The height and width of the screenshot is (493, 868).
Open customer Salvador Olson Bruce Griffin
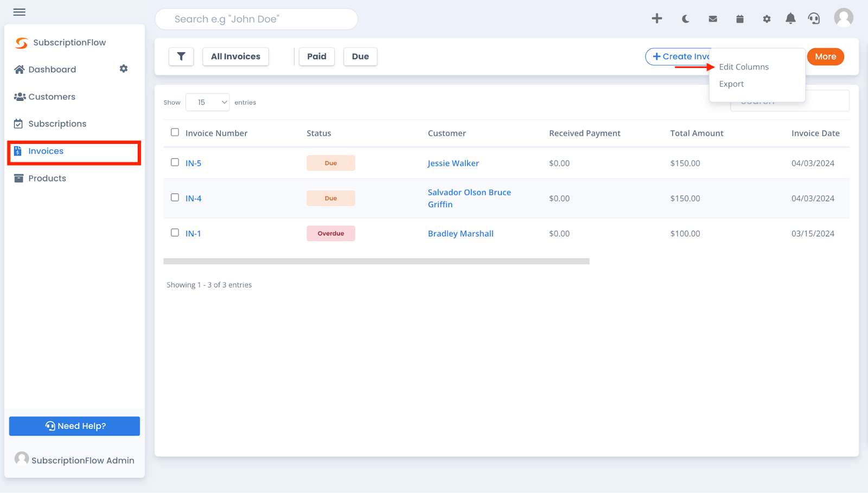(x=469, y=198)
